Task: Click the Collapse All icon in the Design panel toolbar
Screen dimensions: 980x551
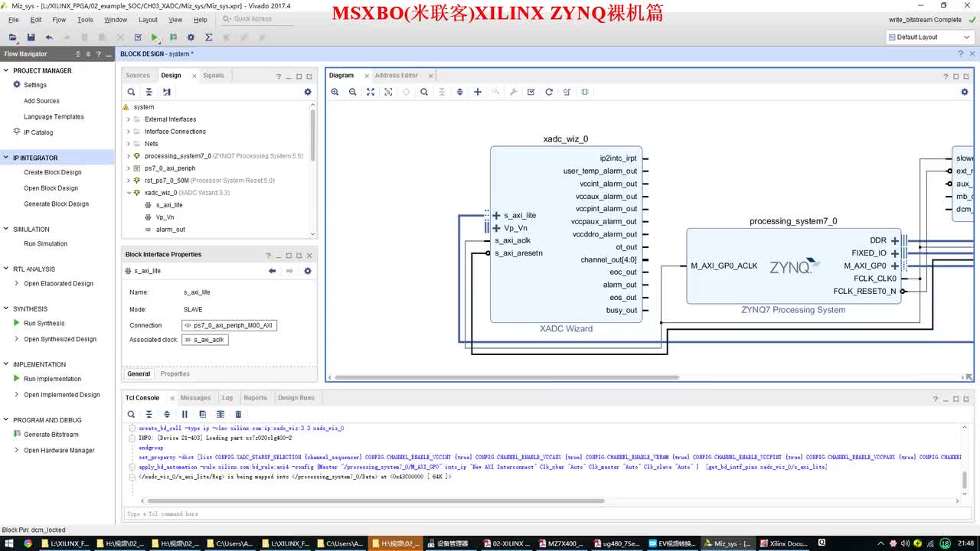Action: point(149,92)
